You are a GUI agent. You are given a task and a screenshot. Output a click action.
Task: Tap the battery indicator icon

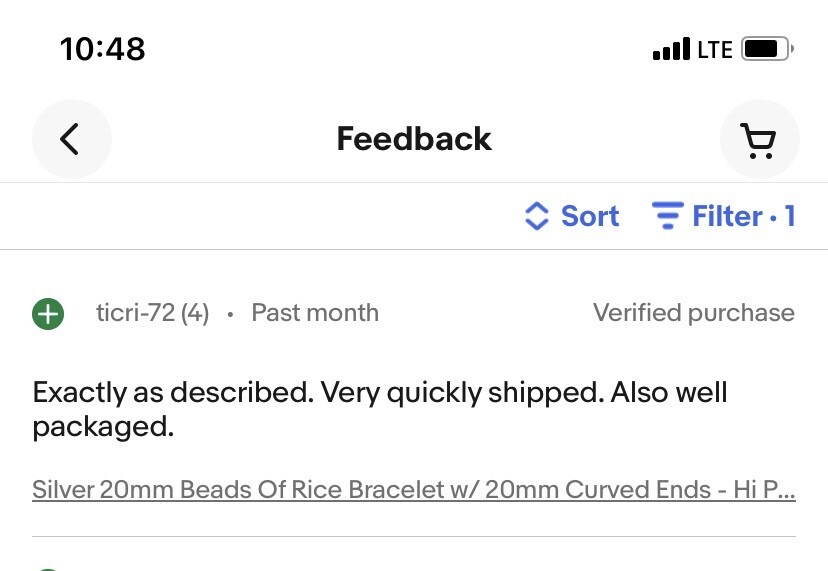coord(767,49)
